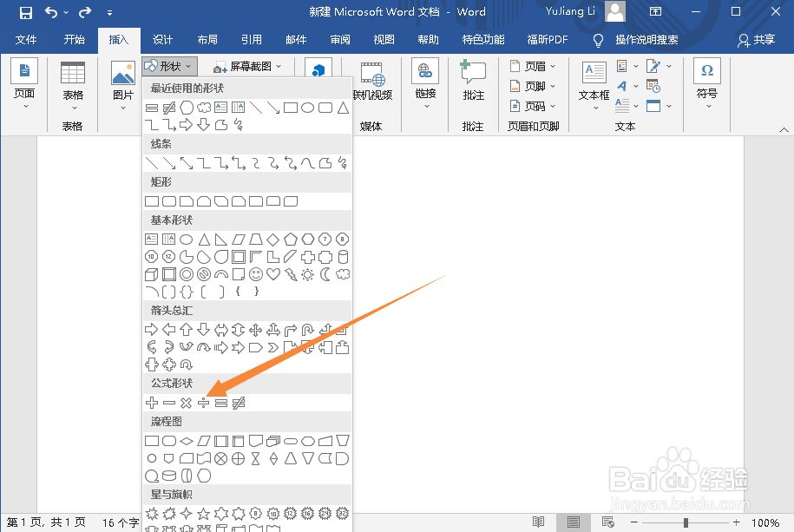Switch to read mode view
This screenshot has width=794, height=532.
538,522
